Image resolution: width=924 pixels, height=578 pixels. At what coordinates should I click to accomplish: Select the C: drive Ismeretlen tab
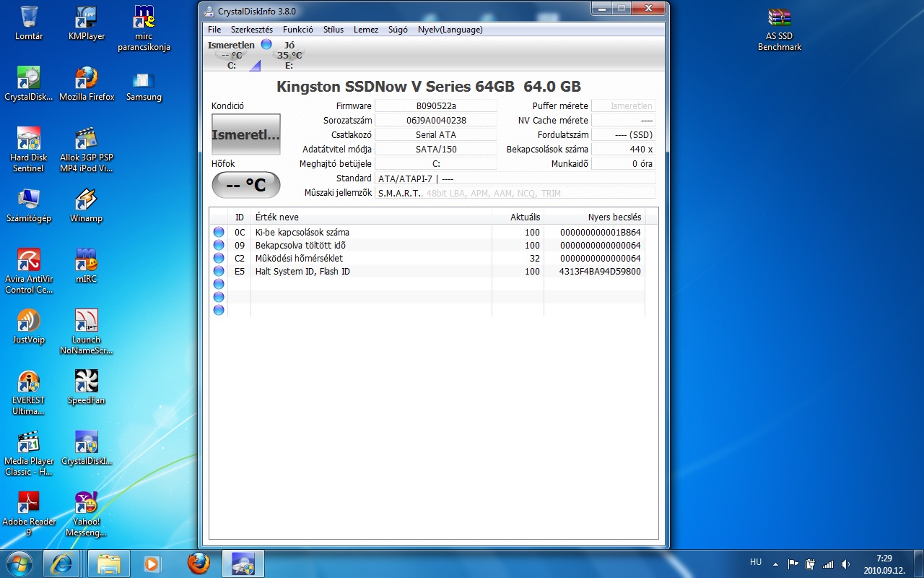232,55
